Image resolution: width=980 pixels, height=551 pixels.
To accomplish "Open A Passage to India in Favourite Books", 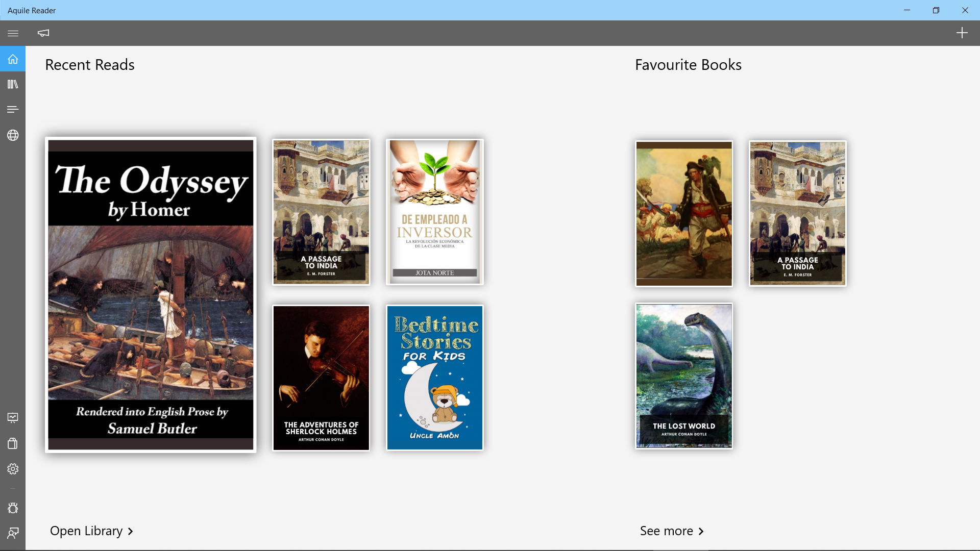I will 798,214.
